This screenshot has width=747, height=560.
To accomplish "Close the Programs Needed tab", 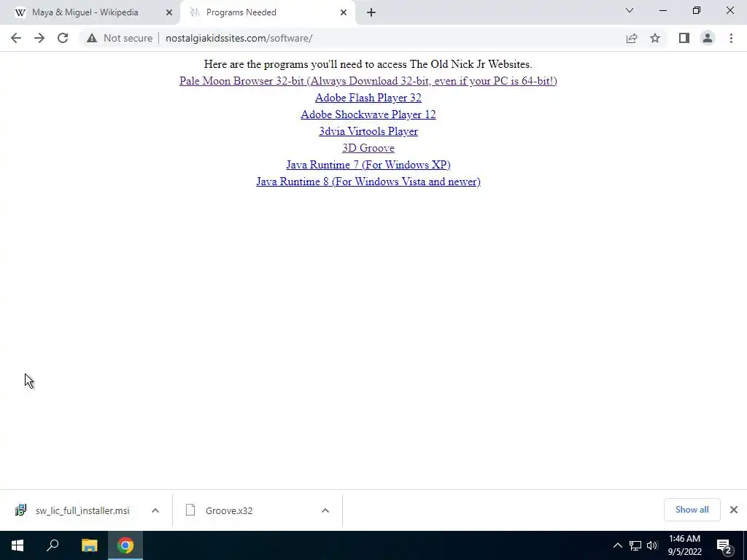I will coord(344,12).
